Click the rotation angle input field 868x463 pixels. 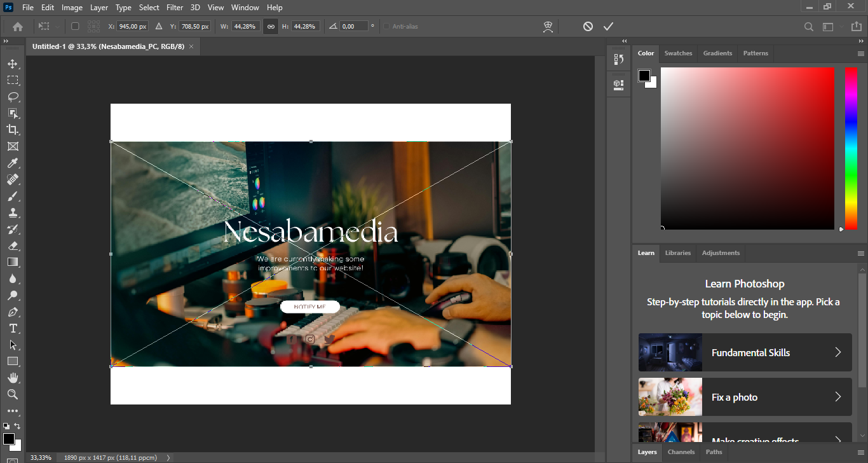[354, 26]
